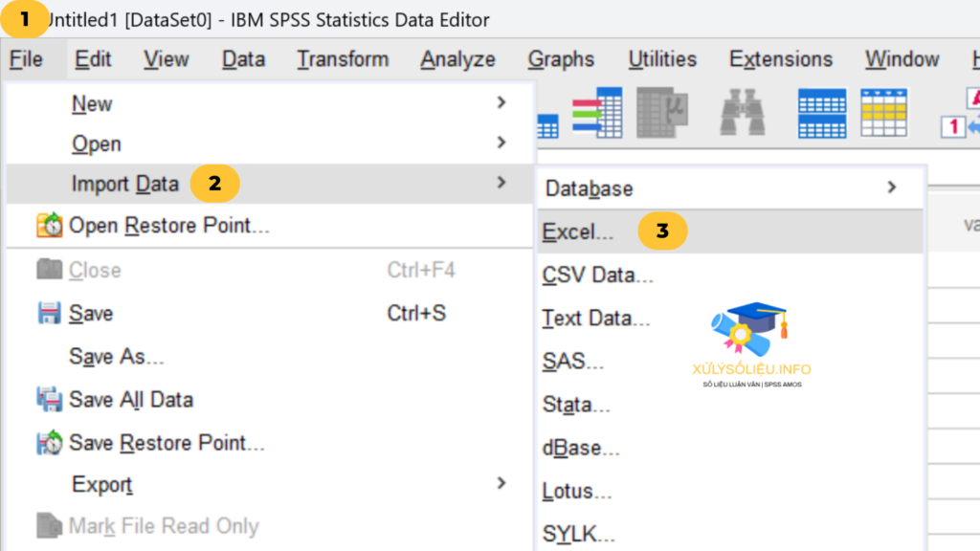The image size is (980, 551).
Task: Choose Save All Data menu item
Action: point(269,399)
